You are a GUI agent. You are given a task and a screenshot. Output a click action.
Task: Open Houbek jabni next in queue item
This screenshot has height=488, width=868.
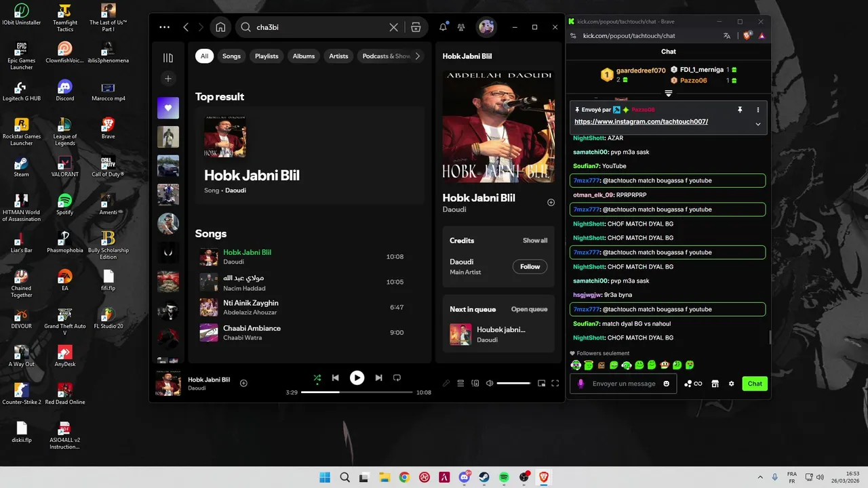click(x=498, y=334)
